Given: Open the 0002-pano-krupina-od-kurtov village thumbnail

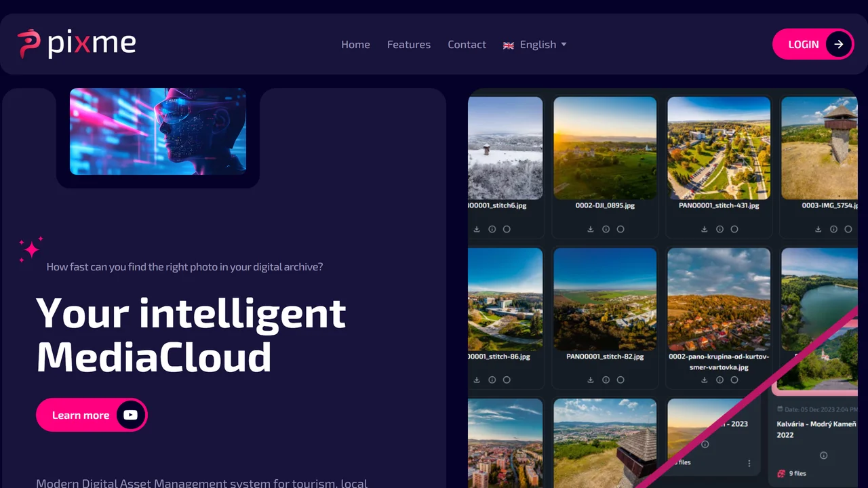Looking at the screenshot, I should pyautogui.click(x=719, y=299).
